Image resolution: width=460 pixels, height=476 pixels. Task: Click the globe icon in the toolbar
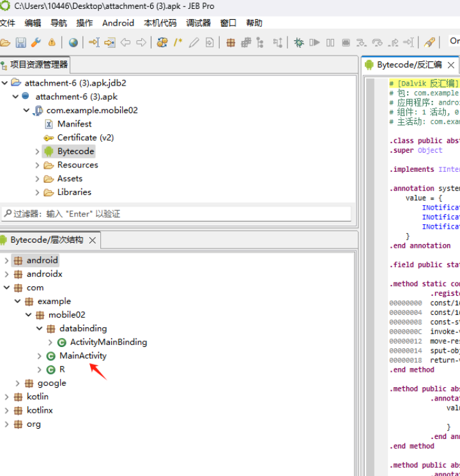tap(73, 43)
